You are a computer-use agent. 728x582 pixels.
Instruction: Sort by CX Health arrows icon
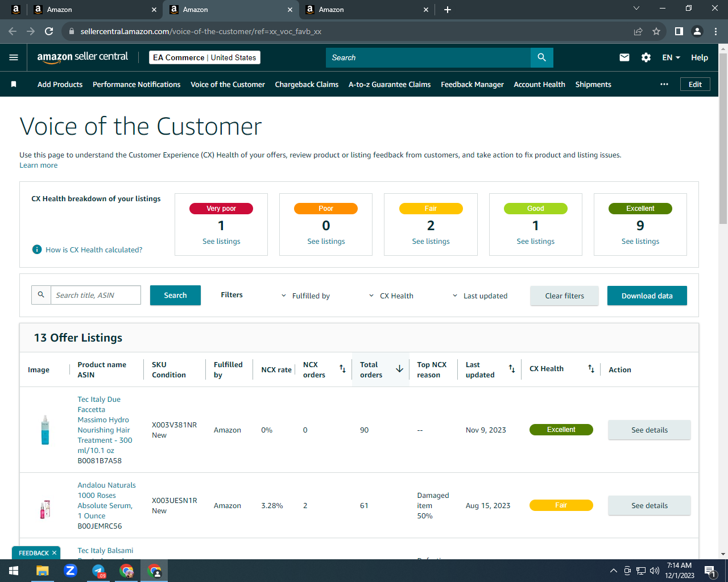coord(591,369)
